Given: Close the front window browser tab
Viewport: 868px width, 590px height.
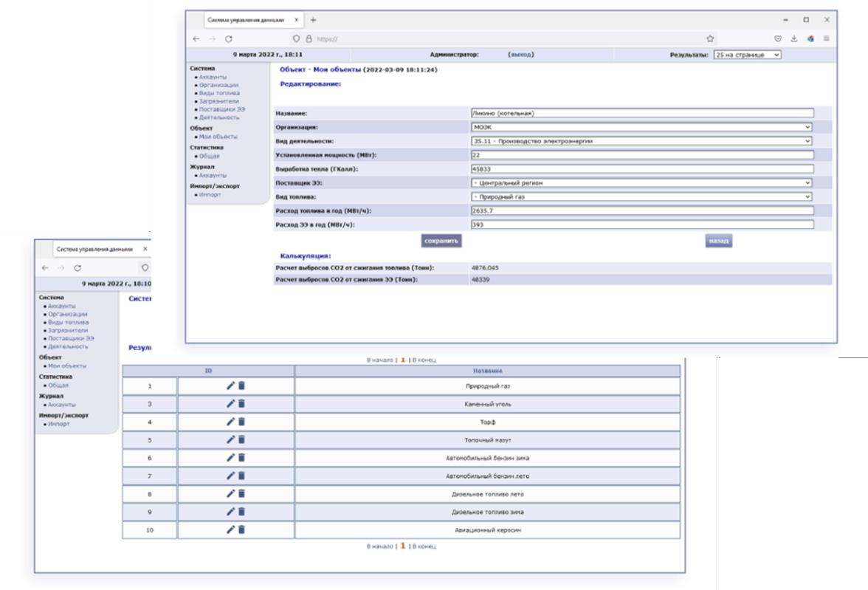Looking at the screenshot, I should tap(296, 20).
